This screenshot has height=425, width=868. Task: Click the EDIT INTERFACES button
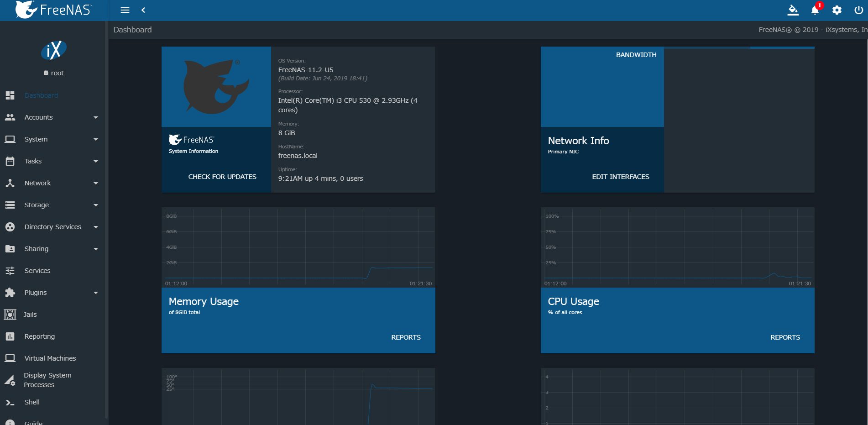click(620, 177)
